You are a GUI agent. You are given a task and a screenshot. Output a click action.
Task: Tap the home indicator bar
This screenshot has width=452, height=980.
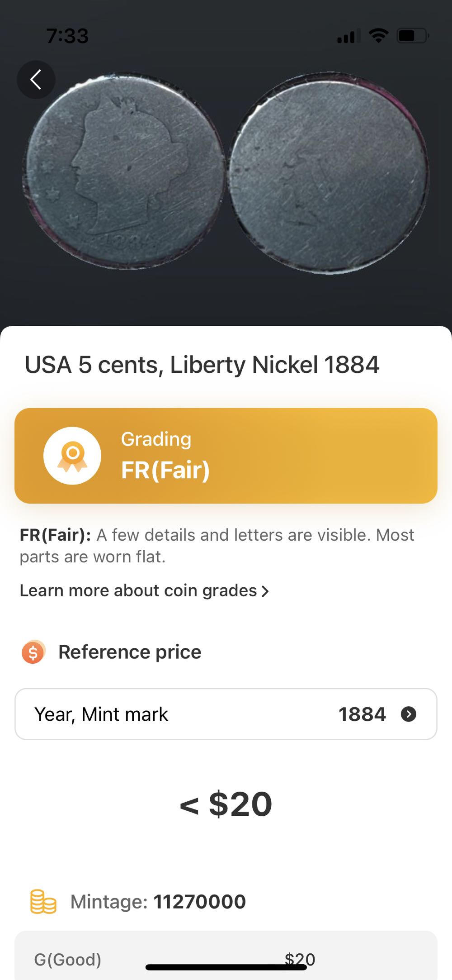pyautogui.click(x=226, y=967)
